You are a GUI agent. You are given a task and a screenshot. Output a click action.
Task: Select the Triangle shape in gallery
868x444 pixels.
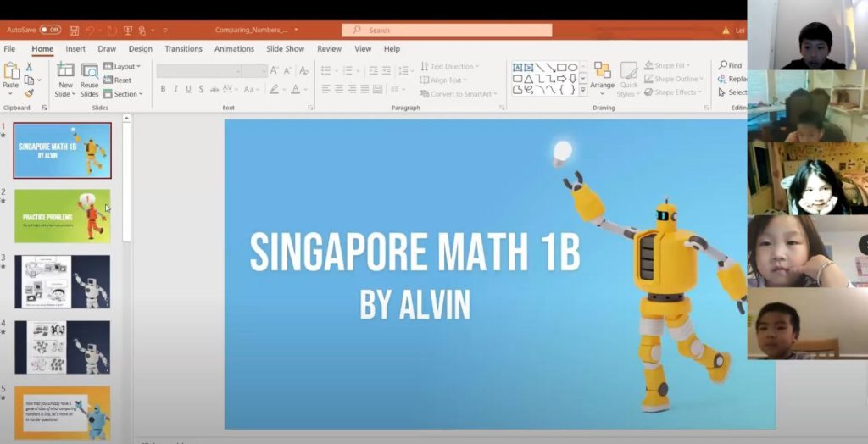[x=529, y=79]
